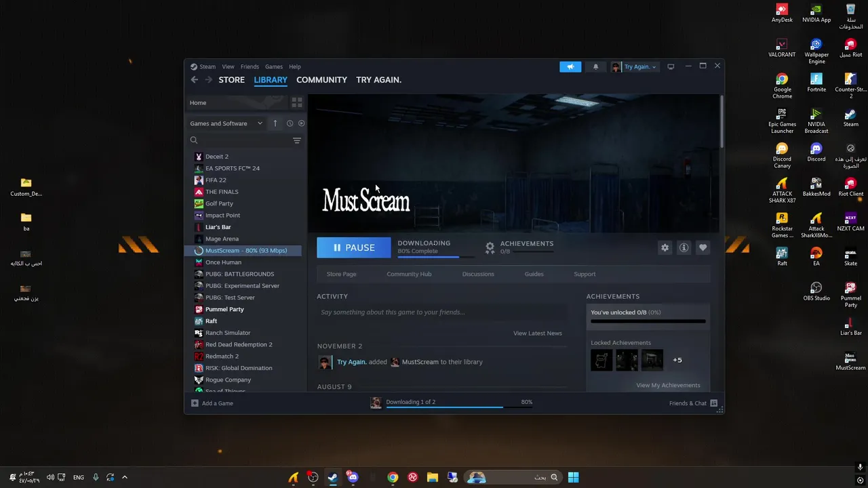Pause the MustScream download

click(354, 247)
